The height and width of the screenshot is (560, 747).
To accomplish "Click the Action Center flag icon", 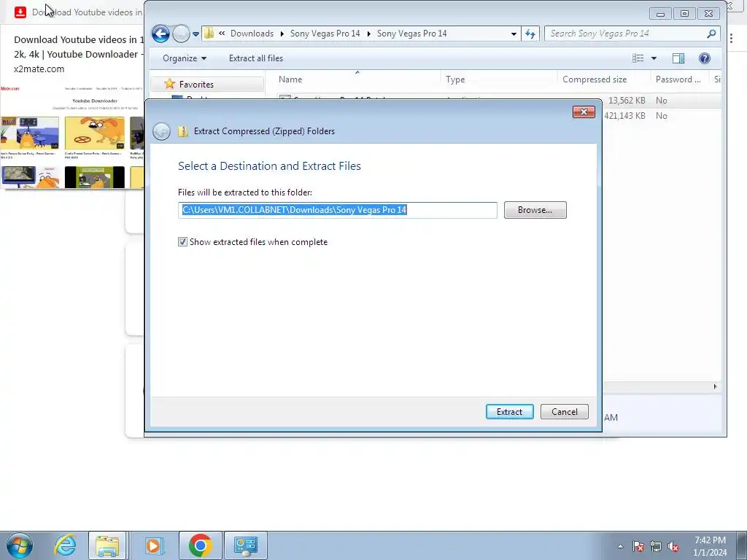I will [638, 546].
